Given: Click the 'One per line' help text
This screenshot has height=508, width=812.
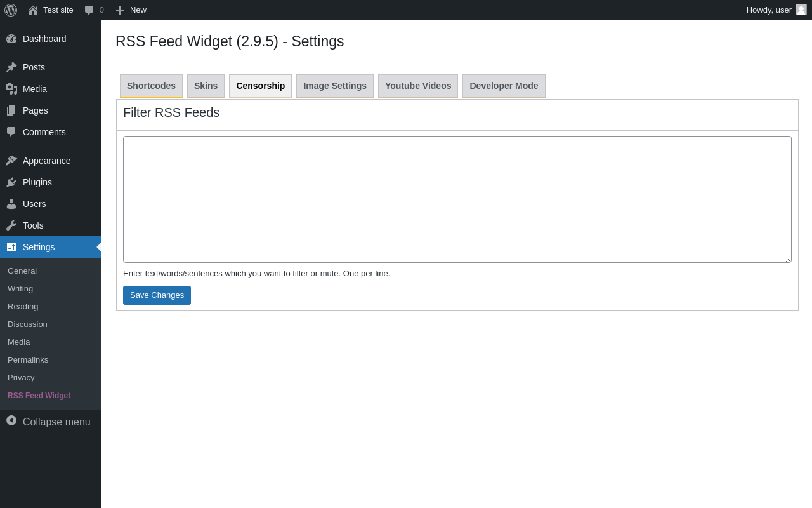Looking at the screenshot, I should (366, 274).
